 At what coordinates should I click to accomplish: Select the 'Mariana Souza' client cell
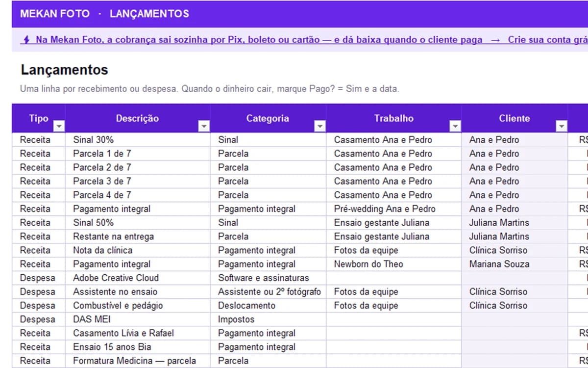point(514,264)
